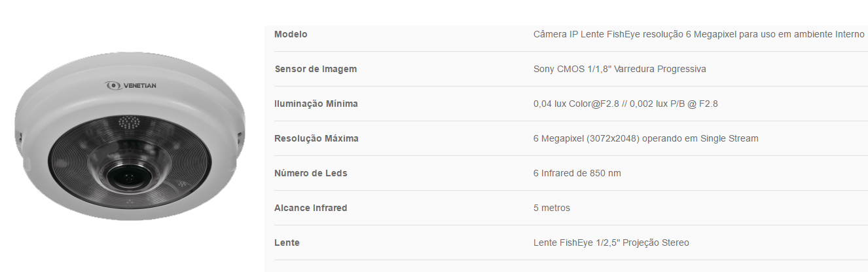The width and height of the screenshot is (868, 272).
Task: Click the Resolução Máxima label
Action: pyautogui.click(x=316, y=138)
